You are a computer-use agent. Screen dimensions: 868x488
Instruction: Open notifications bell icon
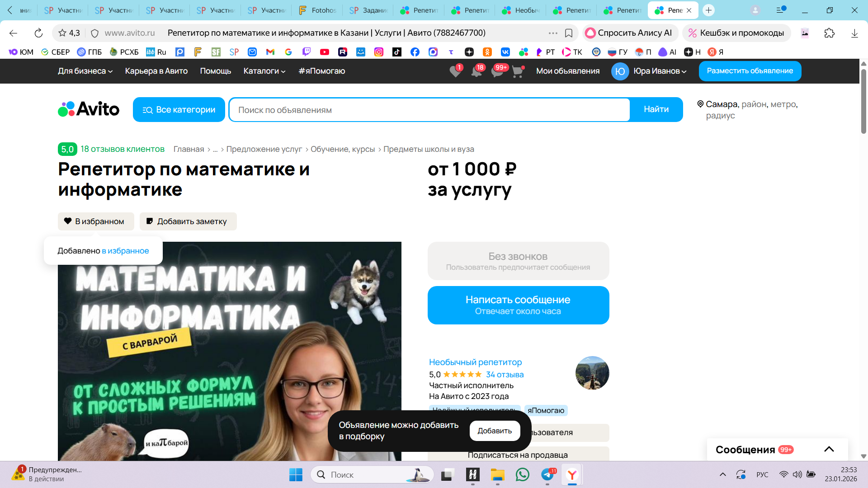(476, 71)
